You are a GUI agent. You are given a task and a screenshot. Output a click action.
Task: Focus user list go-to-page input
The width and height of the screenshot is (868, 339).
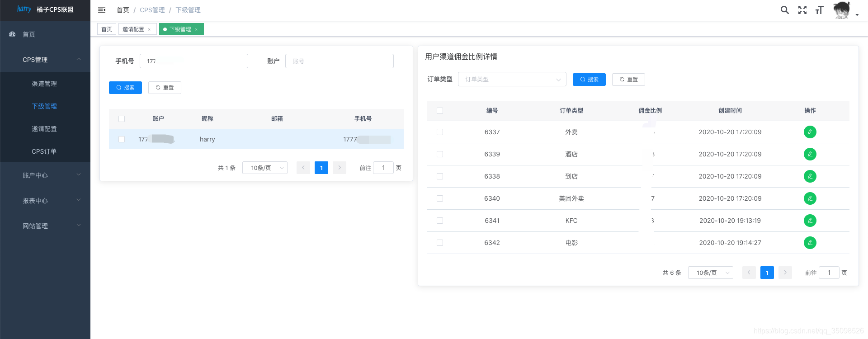(x=383, y=168)
